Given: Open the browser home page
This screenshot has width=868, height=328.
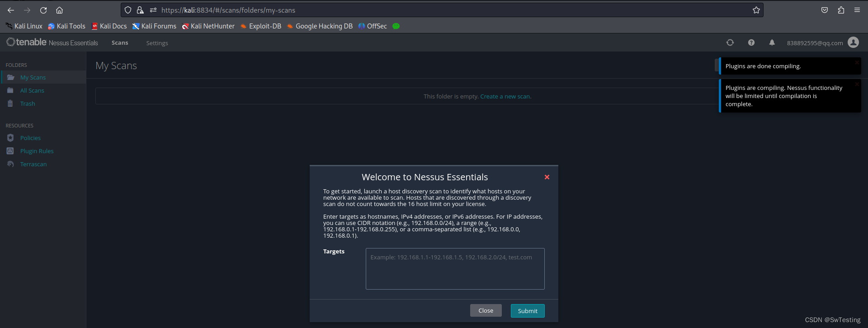Looking at the screenshot, I should [59, 10].
